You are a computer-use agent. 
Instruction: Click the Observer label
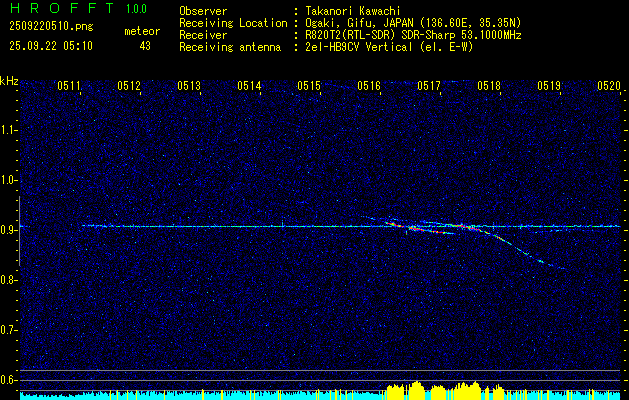click(x=203, y=11)
